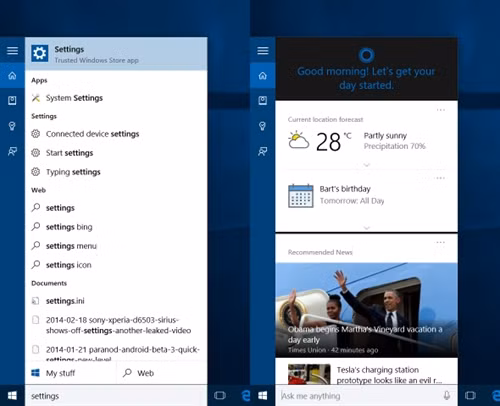This screenshot has height=406, width=500.
Task: Open Typing settings result
Action: click(x=116, y=172)
